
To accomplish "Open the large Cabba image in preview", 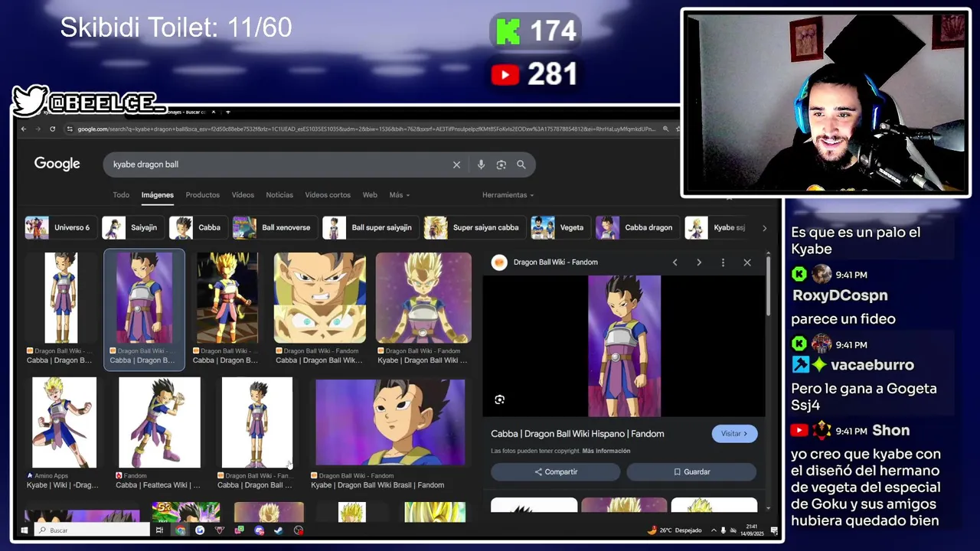I will pyautogui.click(x=624, y=346).
